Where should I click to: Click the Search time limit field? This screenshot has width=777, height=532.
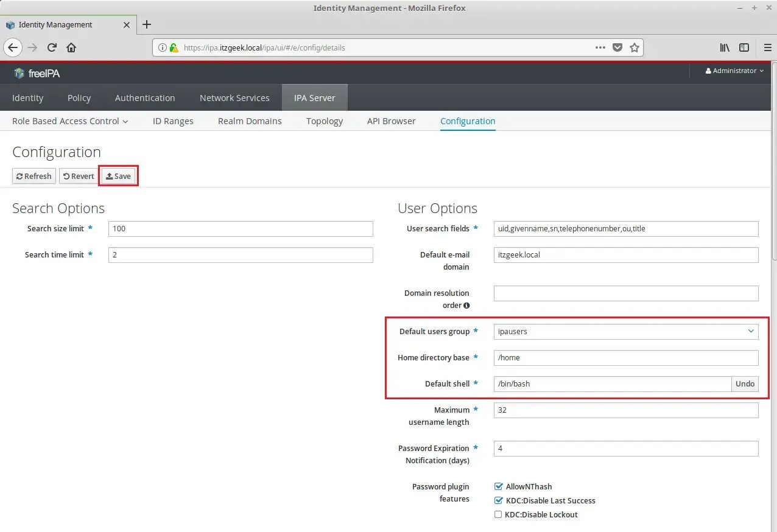click(x=241, y=255)
